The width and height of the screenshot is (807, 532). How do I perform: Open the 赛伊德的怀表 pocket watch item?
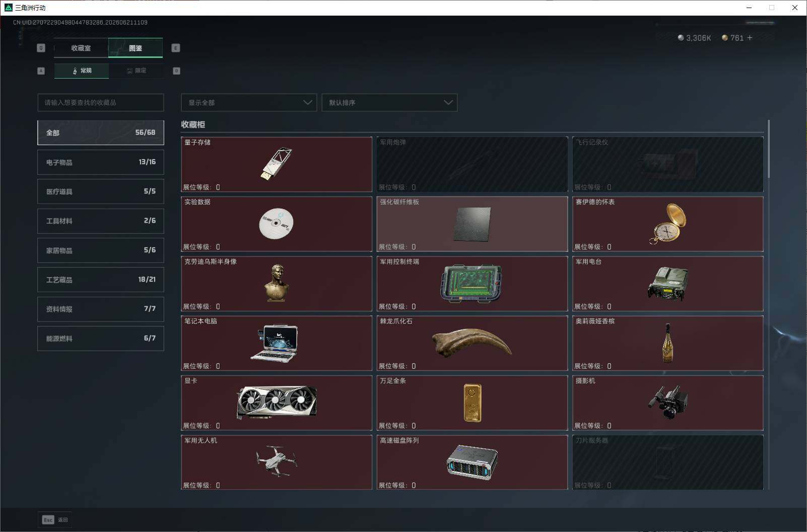click(668, 224)
